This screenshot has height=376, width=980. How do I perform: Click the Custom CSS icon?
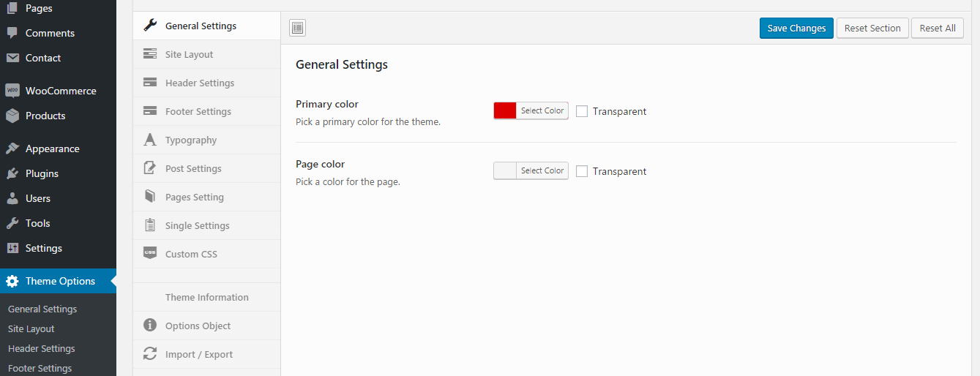tap(150, 254)
